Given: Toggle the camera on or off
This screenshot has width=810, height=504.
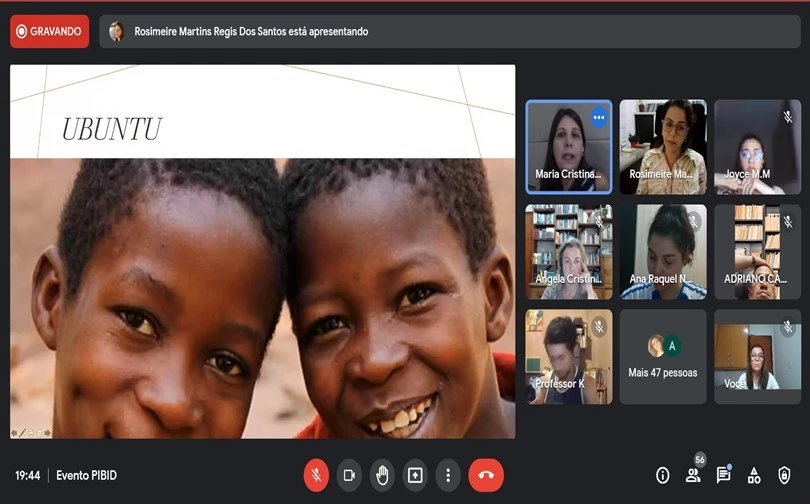Looking at the screenshot, I should 349,475.
